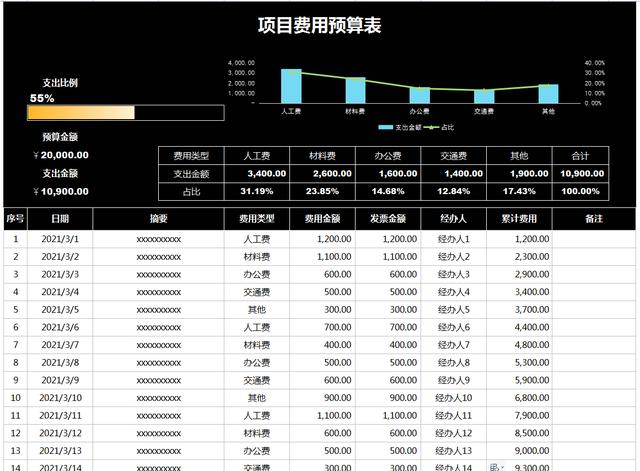Click the 合计 total 10,900.00 cell
This screenshot has width=640, height=471.
pos(580,173)
